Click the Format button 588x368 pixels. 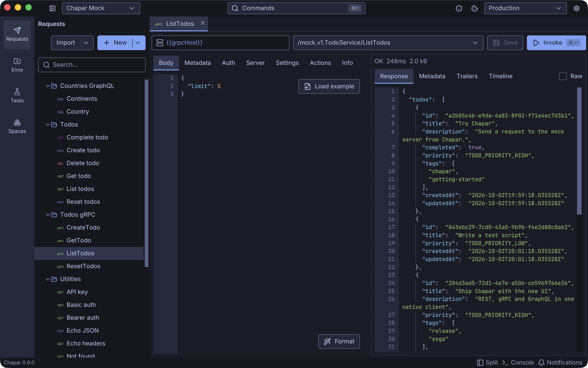339,341
